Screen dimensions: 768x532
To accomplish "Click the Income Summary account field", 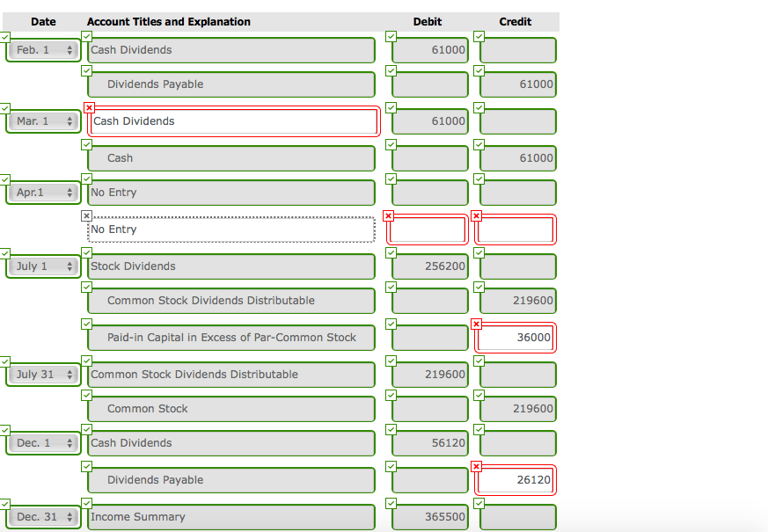I will 231,517.
